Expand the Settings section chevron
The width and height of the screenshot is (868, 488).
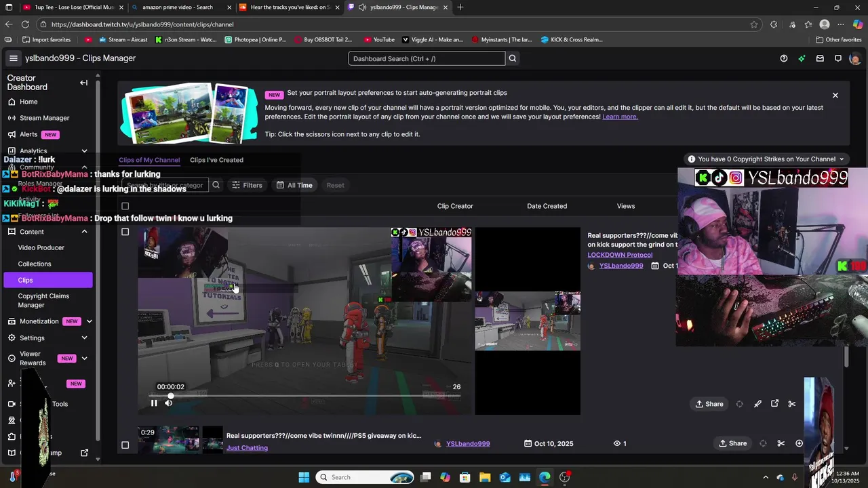[84, 338]
